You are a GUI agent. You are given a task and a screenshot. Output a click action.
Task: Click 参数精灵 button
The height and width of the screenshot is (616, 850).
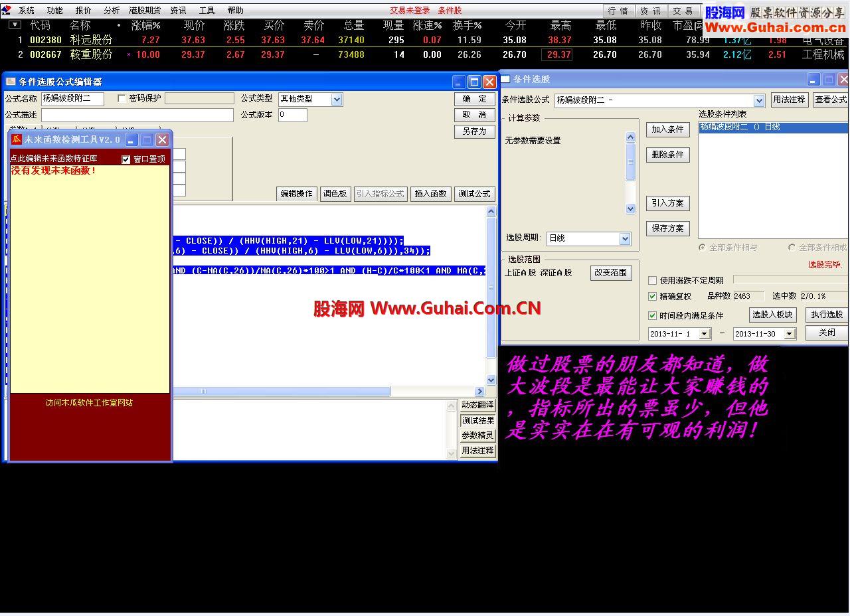(x=478, y=435)
